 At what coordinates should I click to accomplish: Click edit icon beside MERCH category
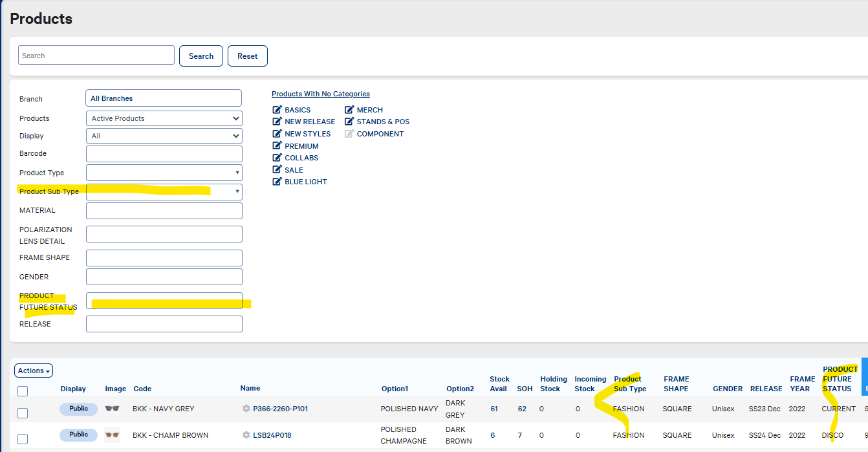coord(349,110)
